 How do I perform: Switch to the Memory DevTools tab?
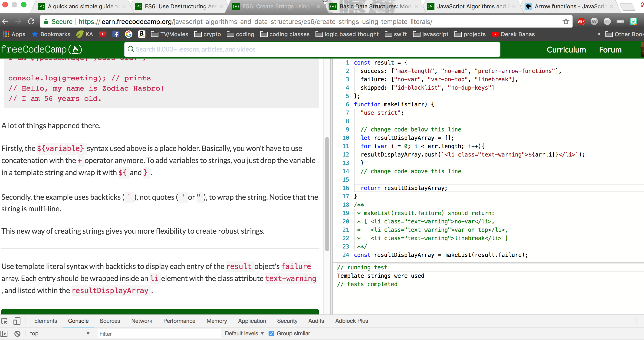pos(217,321)
